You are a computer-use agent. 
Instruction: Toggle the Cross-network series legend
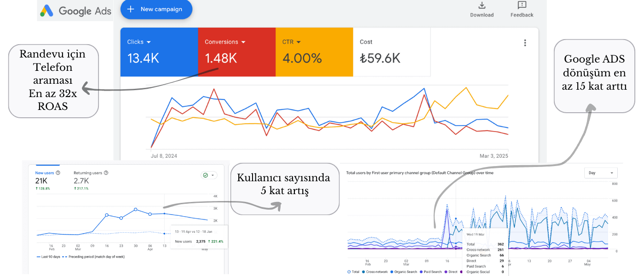tap(375, 272)
